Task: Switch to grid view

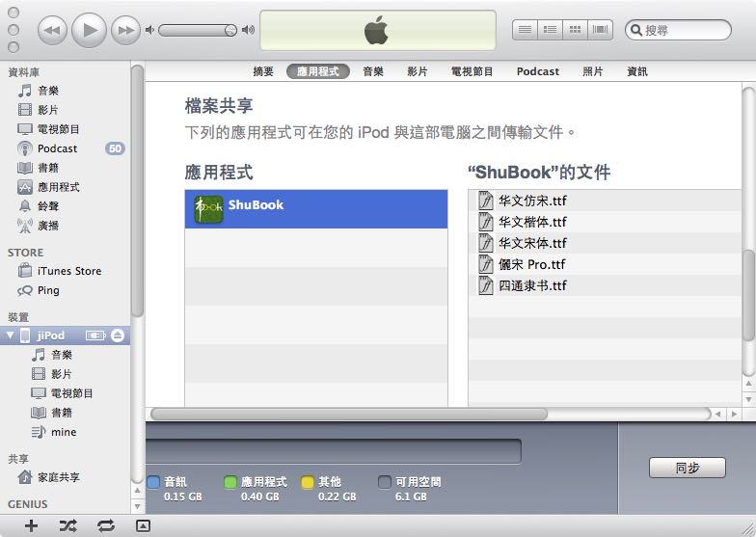Action: point(576,30)
